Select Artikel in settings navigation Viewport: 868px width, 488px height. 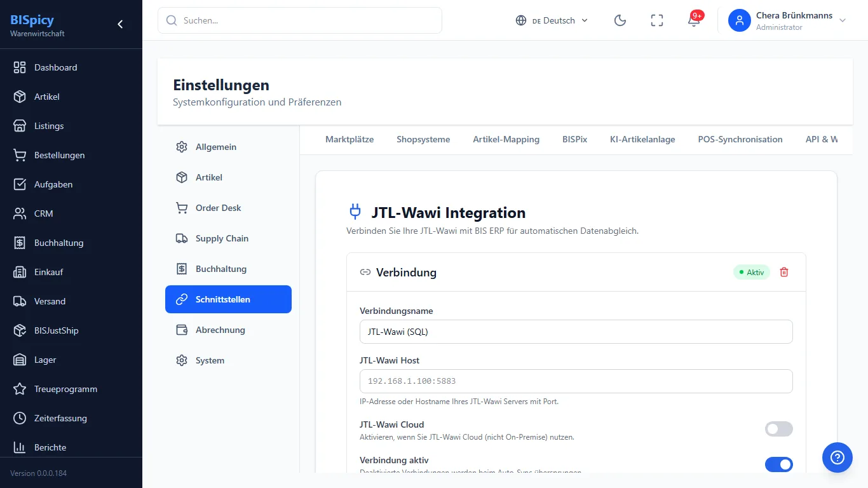pyautogui.click(x=228, y=177)
